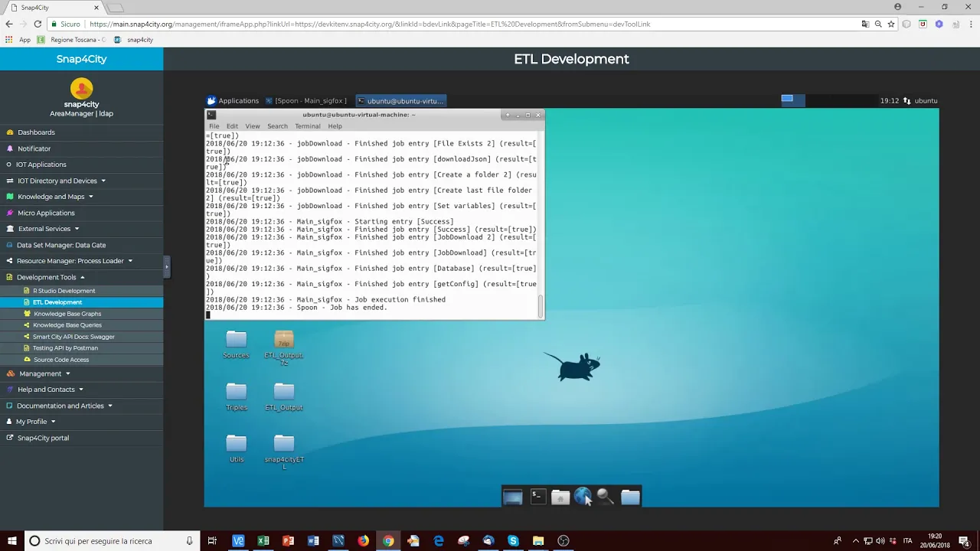Reload the page in Chrome

click(37, 24)
